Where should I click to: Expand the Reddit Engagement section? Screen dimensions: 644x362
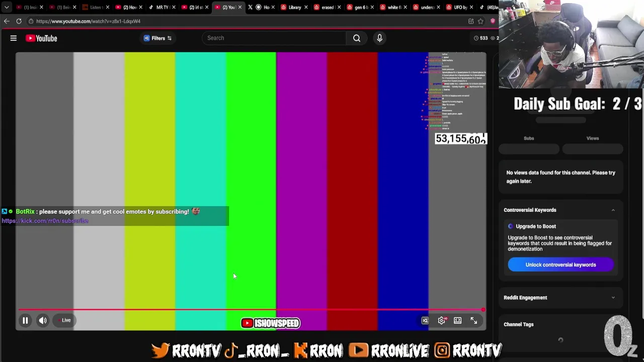click(x=613, y=298)
